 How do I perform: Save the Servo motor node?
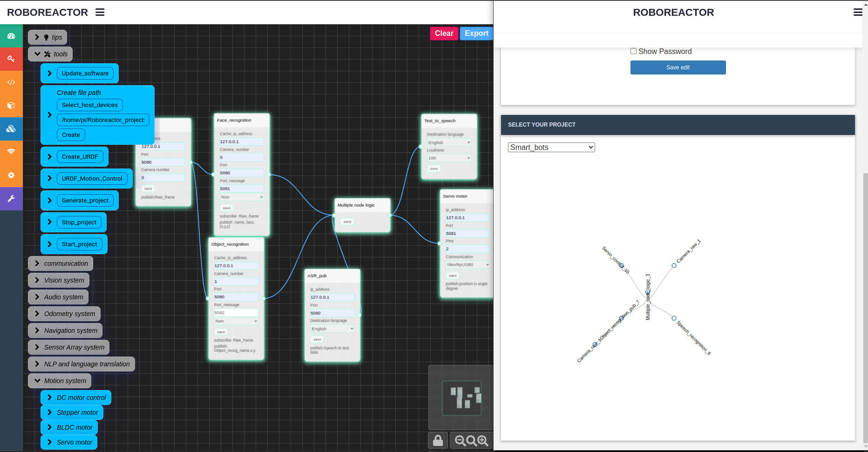tap(453, 276)
